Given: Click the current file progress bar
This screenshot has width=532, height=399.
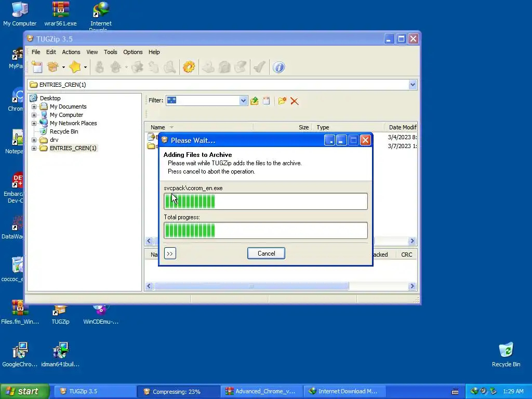Looking at the screenshot, I should [x=265, y=201].
